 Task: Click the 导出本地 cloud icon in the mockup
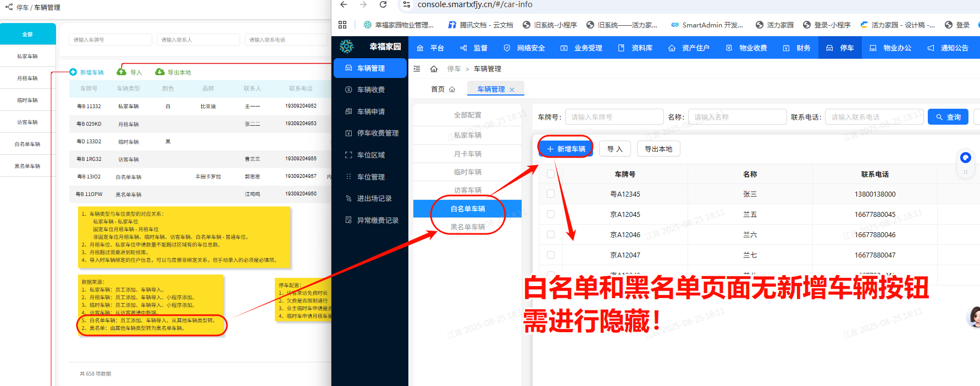160,72
